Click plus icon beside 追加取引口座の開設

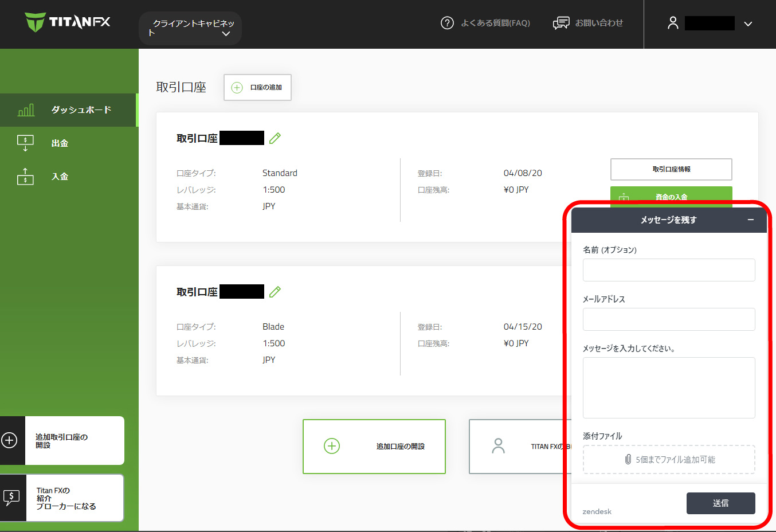pos(9,440)
